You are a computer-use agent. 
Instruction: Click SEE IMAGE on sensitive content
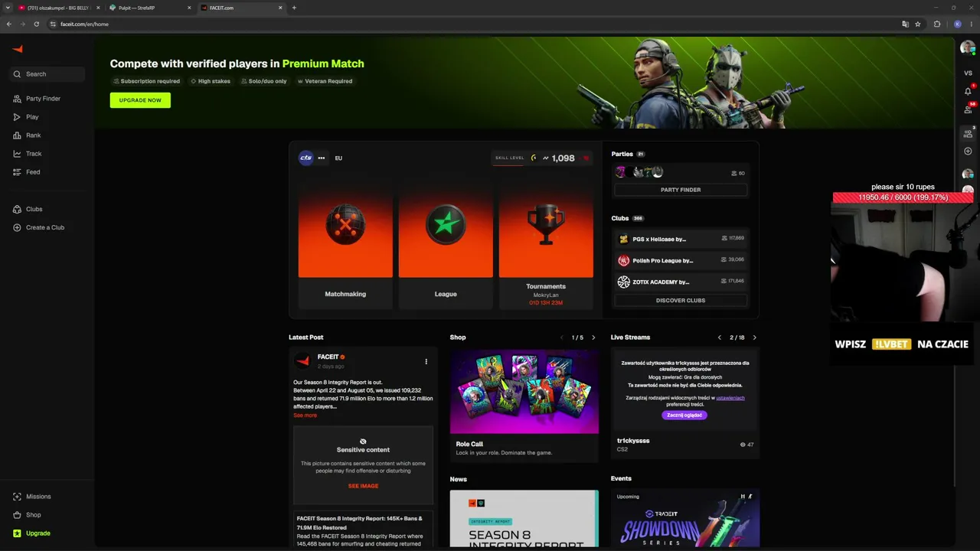[x=363, y=486]
